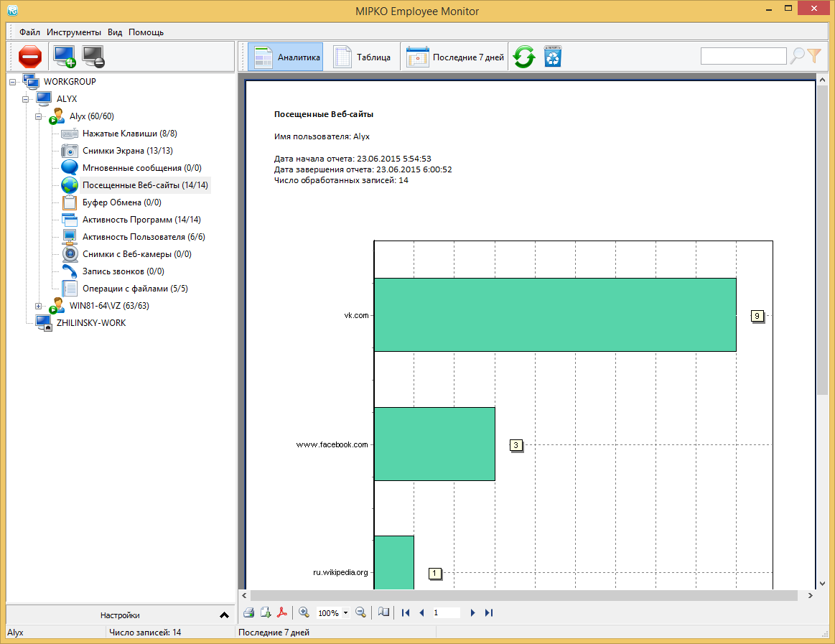Collapse the Alyx (60/60) user node

coord(39,116)
